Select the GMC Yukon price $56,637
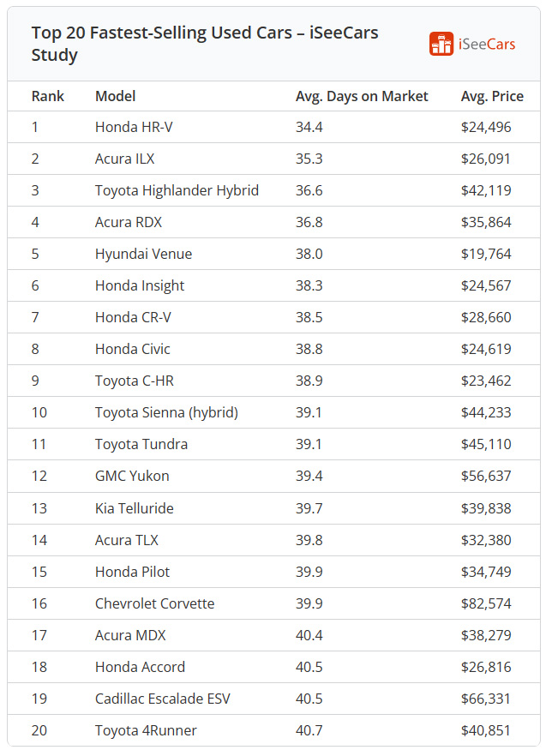 click(x=486, y=476)
